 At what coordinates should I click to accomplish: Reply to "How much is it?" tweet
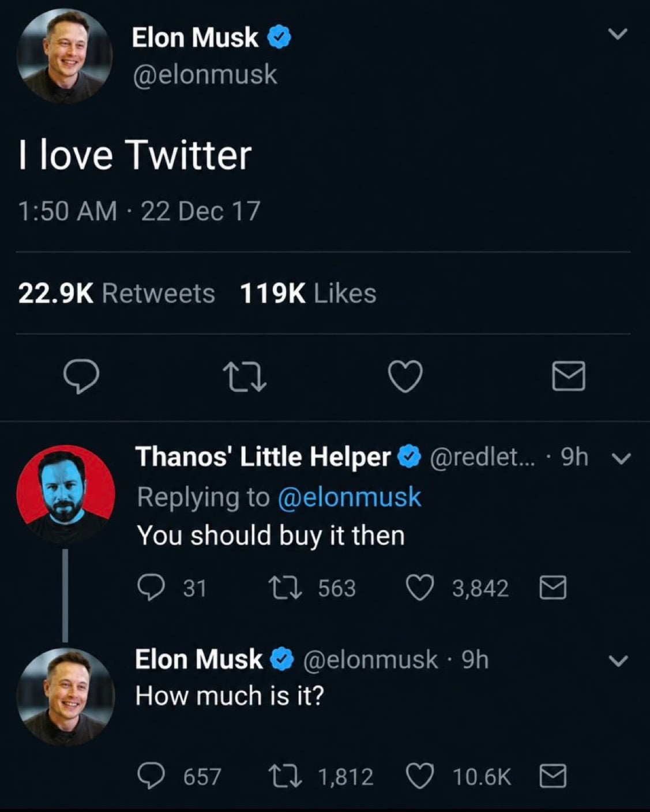(x=151, y=776)
